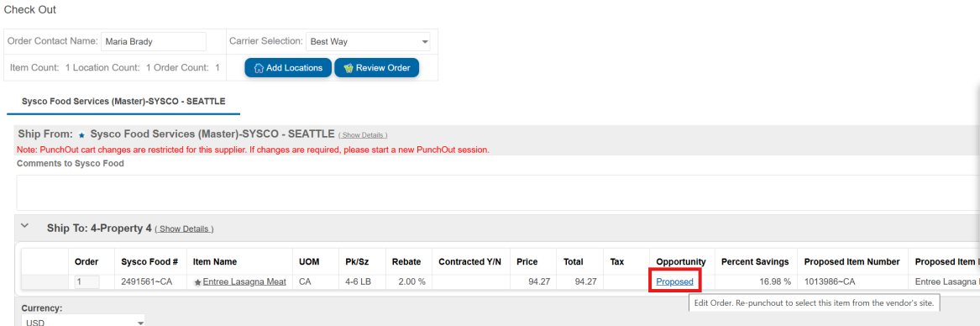
Task: Click the Proposed opportunity link
Action: 674,281
